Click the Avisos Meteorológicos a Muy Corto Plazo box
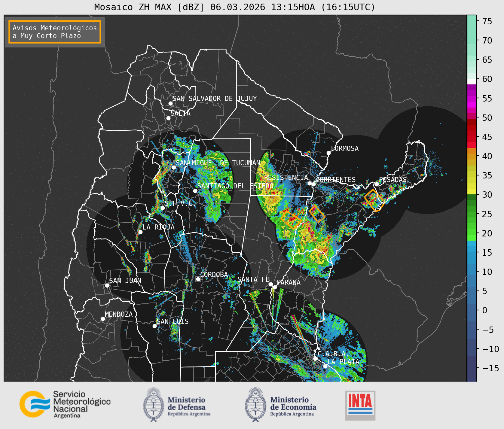This screenshot has height=429, width=504. pyautogui.click(x=55, y=32)
